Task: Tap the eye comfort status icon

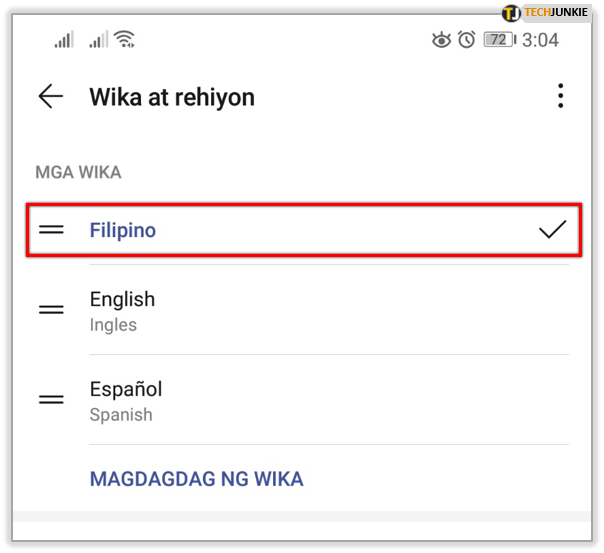Action: [441, 39]
